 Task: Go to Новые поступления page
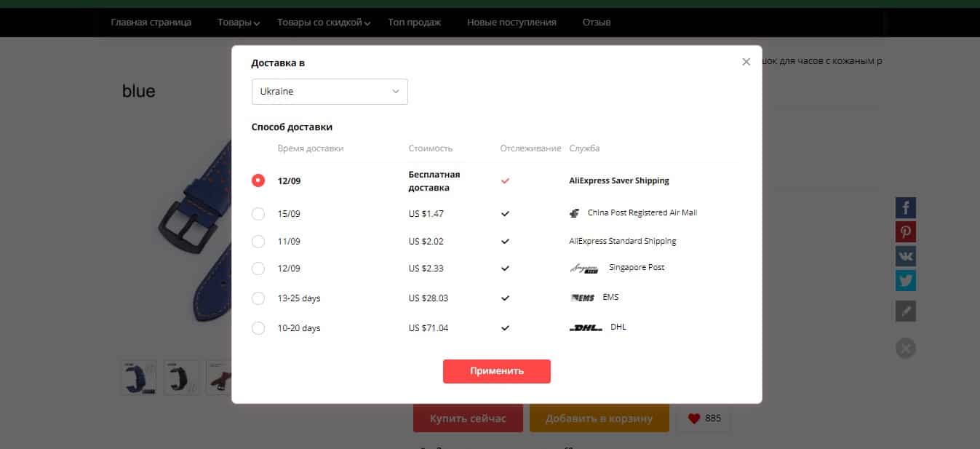511,23
